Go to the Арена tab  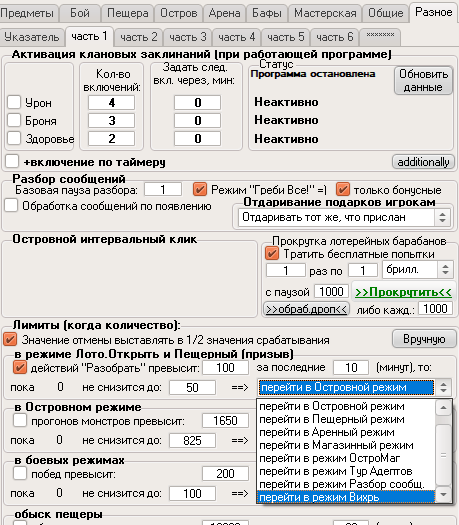coord(224,13)
